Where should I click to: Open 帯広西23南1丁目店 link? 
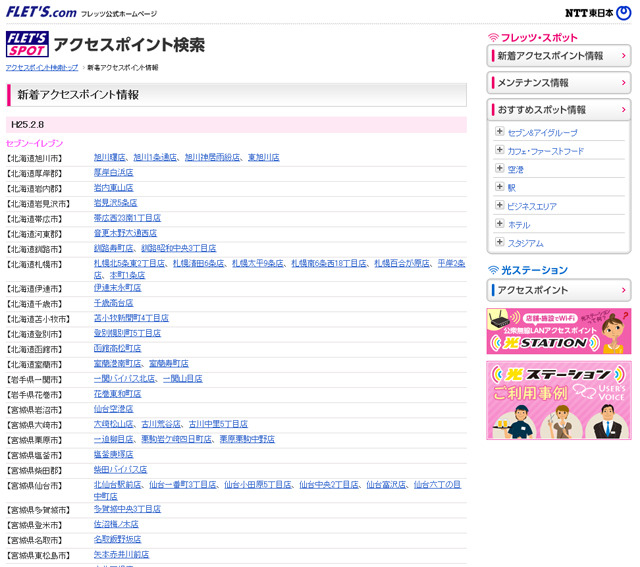click(127, 218)
